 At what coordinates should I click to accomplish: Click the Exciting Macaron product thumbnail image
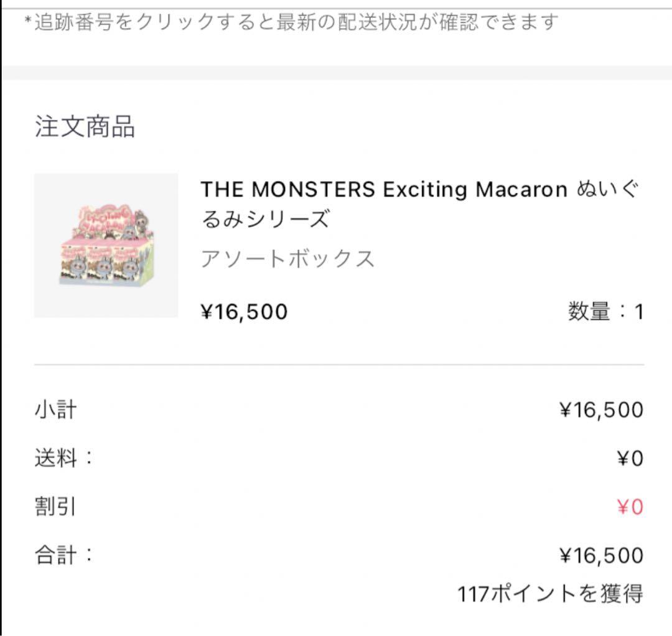point(106,245)
